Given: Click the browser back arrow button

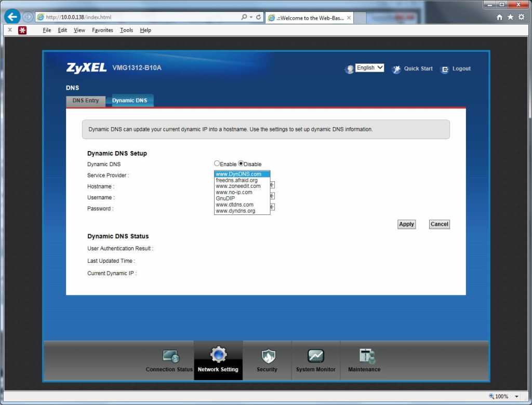Looking at the screenshot, I should [12, 17].
